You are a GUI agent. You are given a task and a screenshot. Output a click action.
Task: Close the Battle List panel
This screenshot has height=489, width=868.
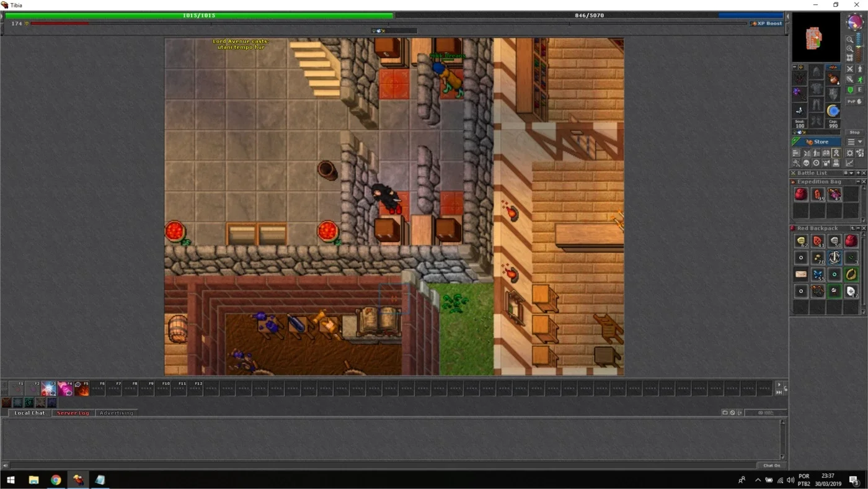[864, 173]
